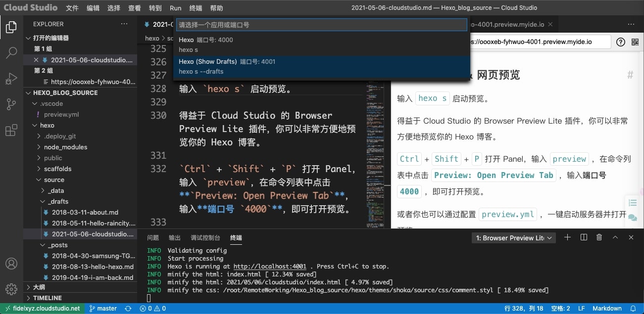Click the heading anchor # in preview

[630, 75]
